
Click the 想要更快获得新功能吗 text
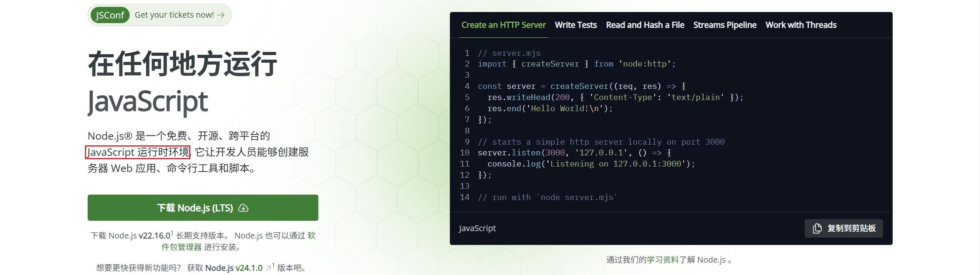pos(138,268)
